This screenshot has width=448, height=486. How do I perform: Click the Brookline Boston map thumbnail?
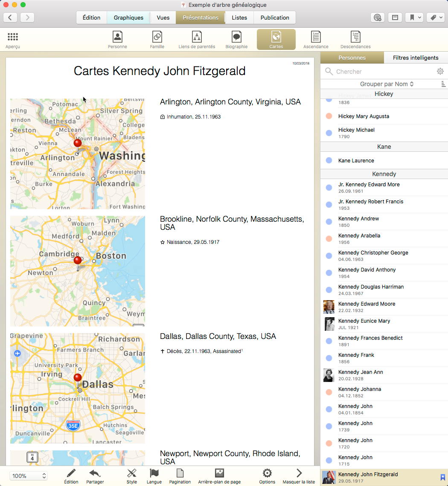pyautogui.click(x=78, y=271)
